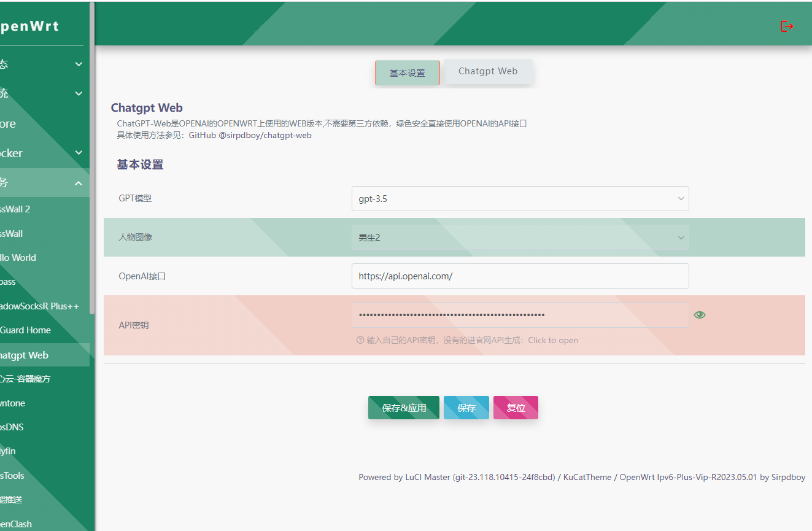Click the red logout icon
812x531 pixels.
(787, 26)
